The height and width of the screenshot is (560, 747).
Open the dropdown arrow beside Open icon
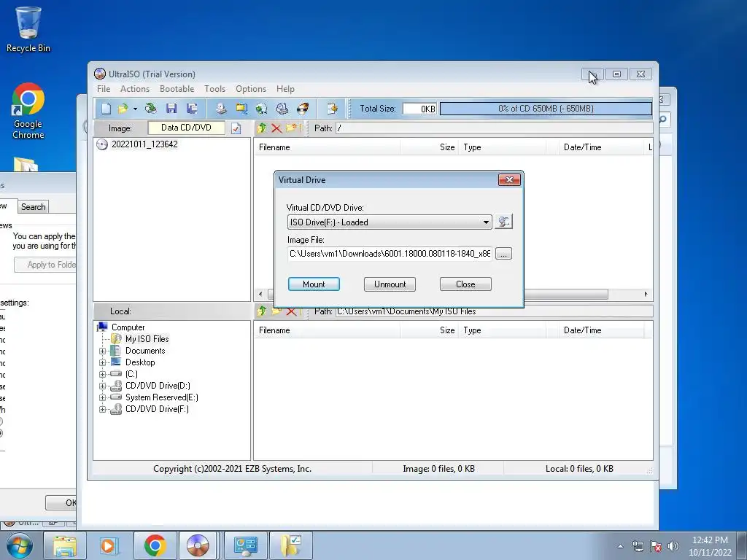135,109
